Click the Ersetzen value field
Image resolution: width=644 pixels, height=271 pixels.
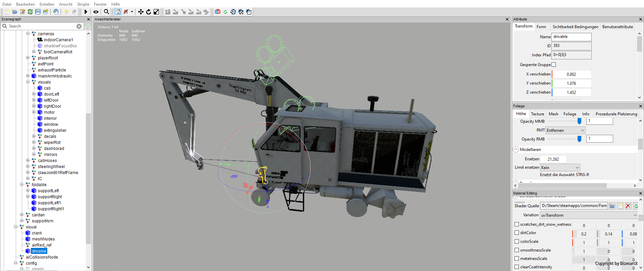[553, 159]
